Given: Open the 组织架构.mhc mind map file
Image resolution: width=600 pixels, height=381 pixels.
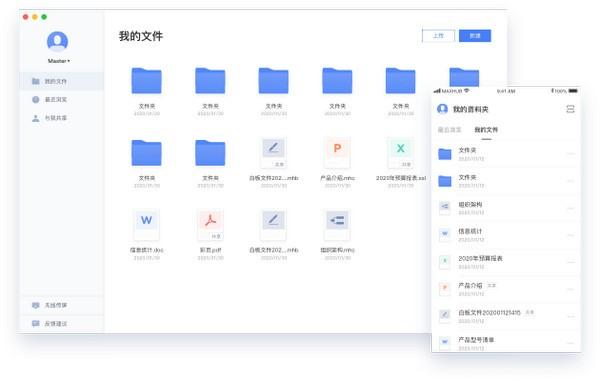Looking at the screenshot, I should 337,225.
